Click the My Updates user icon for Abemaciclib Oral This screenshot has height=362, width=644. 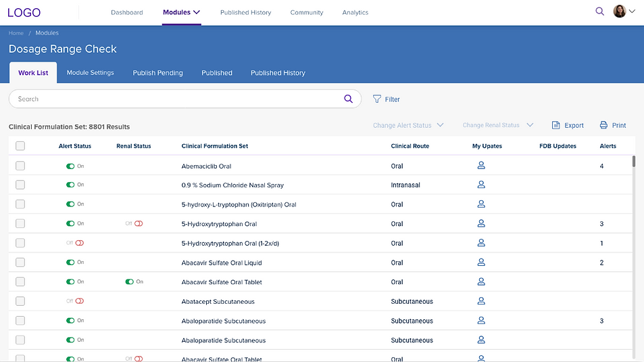click(481, 165)
